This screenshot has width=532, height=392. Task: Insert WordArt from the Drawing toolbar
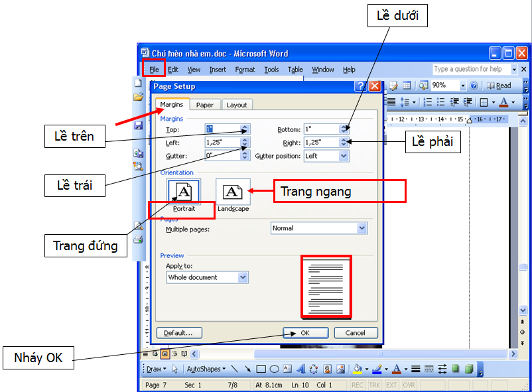(x=300, y=369)
